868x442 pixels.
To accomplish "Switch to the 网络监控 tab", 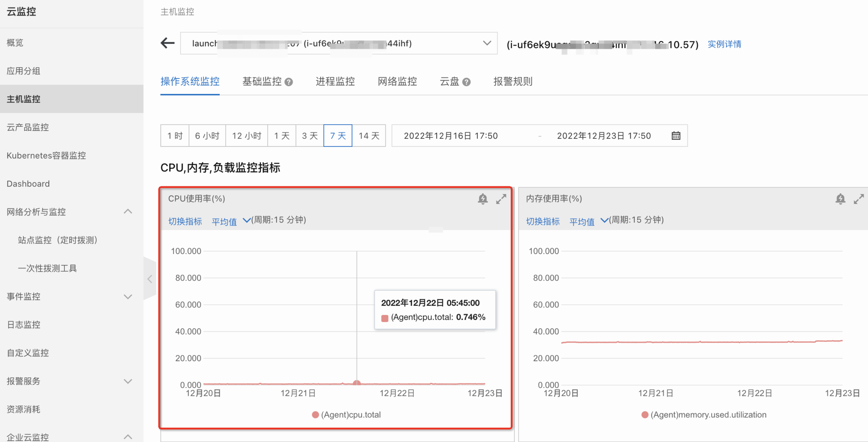I will 397,82.
